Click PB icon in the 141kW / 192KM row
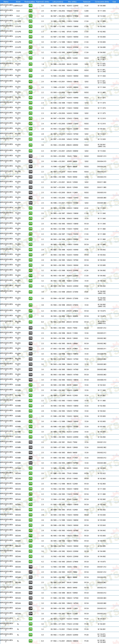Viewport: 119px width, 644px height. pos(30,87)
